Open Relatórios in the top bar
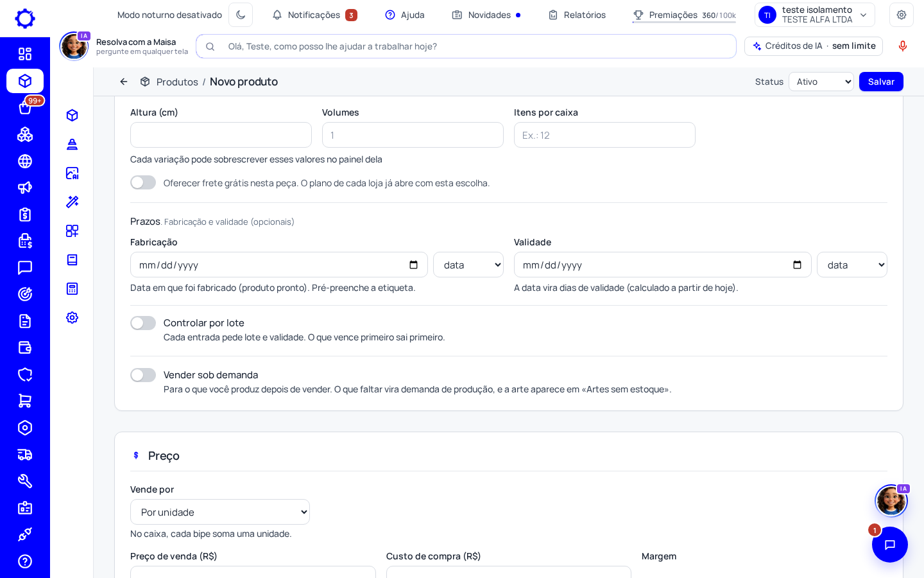924x578 pixels. [x=577, y=15]
